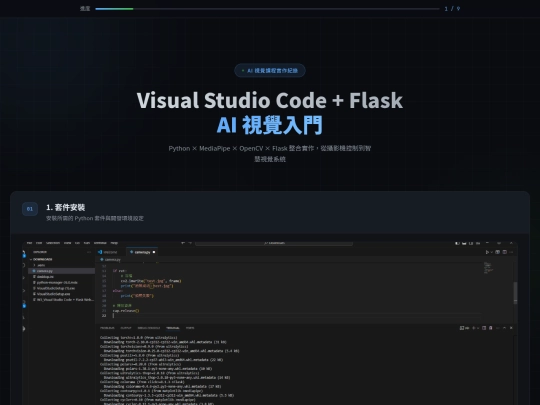Click the AI 視覺課程實作紀錄 badge
540x405 pixels.
pyautogui.click(x=270, y=70)
